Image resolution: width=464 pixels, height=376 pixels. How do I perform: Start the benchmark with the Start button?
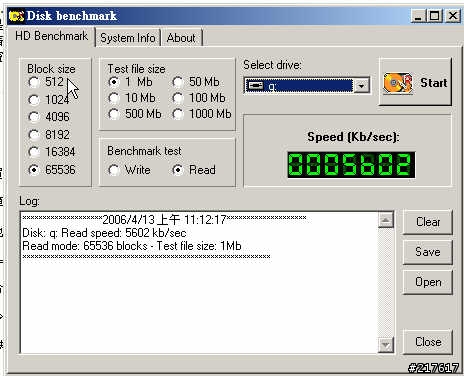click(x=415, y=82)
